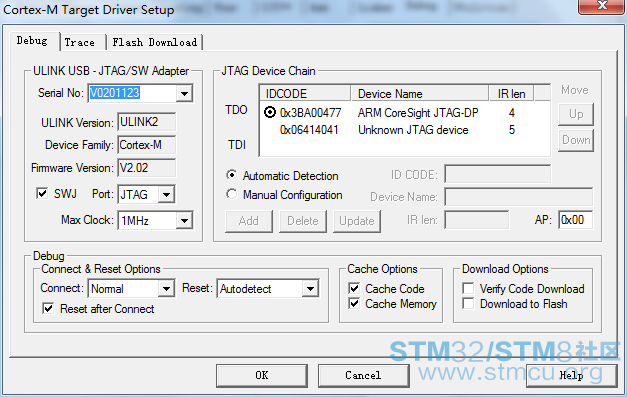Select Unknown JTAG device row
The height and width of the screenshot is (397, 627).
[405, 130]
